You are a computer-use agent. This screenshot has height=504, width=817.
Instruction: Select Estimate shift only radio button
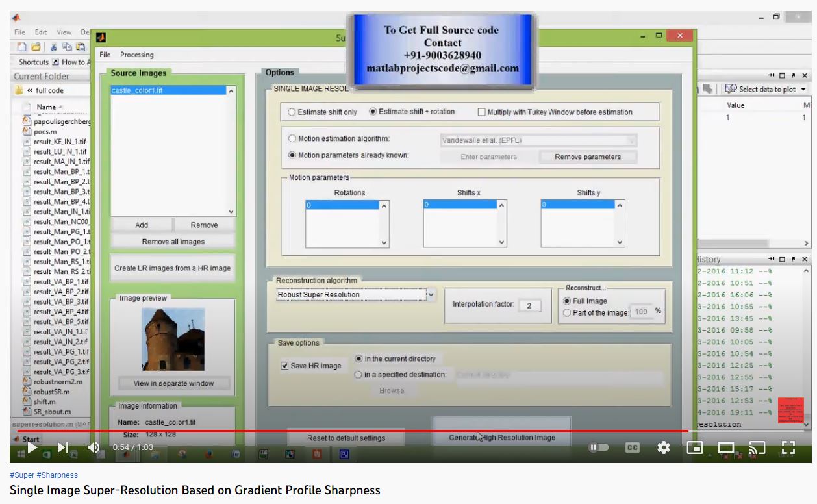[292, 112]
